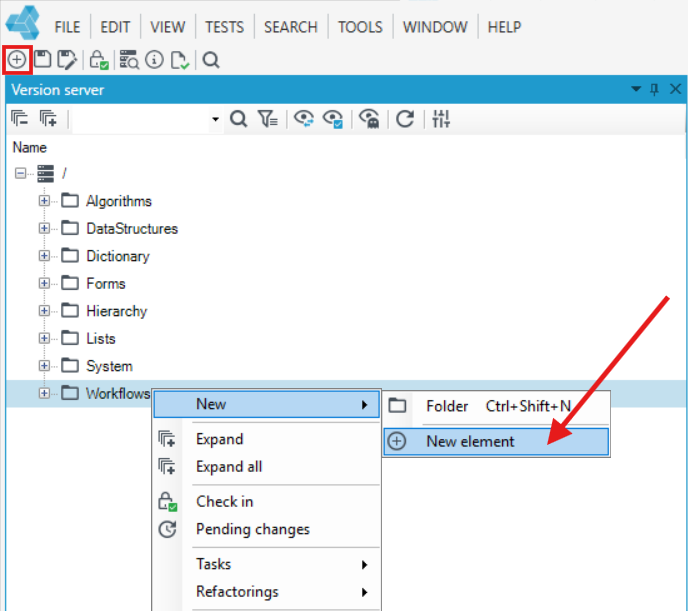Click the server search toolbar icon
688x611 pixels.
click(129, 60)
